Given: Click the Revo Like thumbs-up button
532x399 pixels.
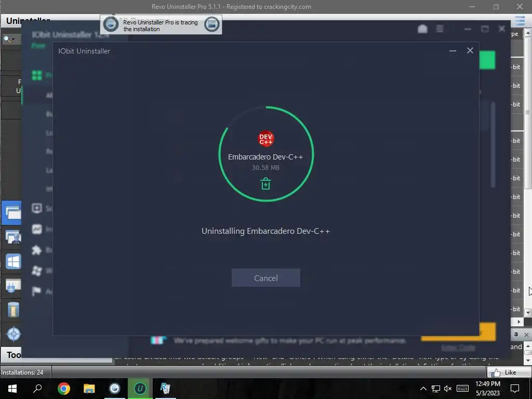Looking at the screenshot, I should [x=509, y=372].
